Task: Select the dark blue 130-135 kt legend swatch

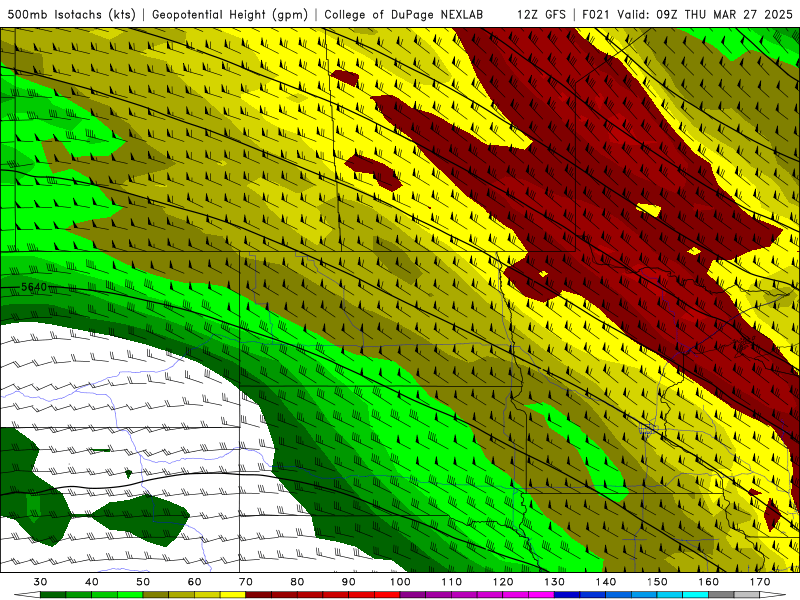Action: pyautogui.click(x=567, y=595)
